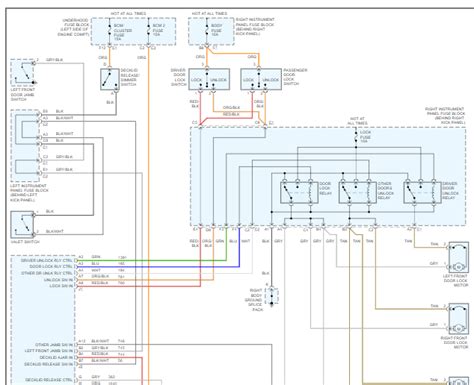Select the OTHER JAMB SW IN label

pyautogui.click(x=54, y=345)
